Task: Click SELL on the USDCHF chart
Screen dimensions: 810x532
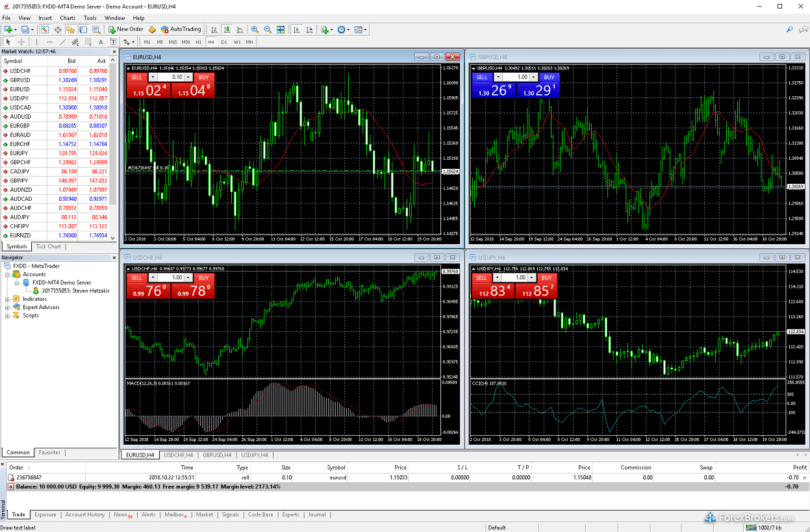Action: (136, 278)
